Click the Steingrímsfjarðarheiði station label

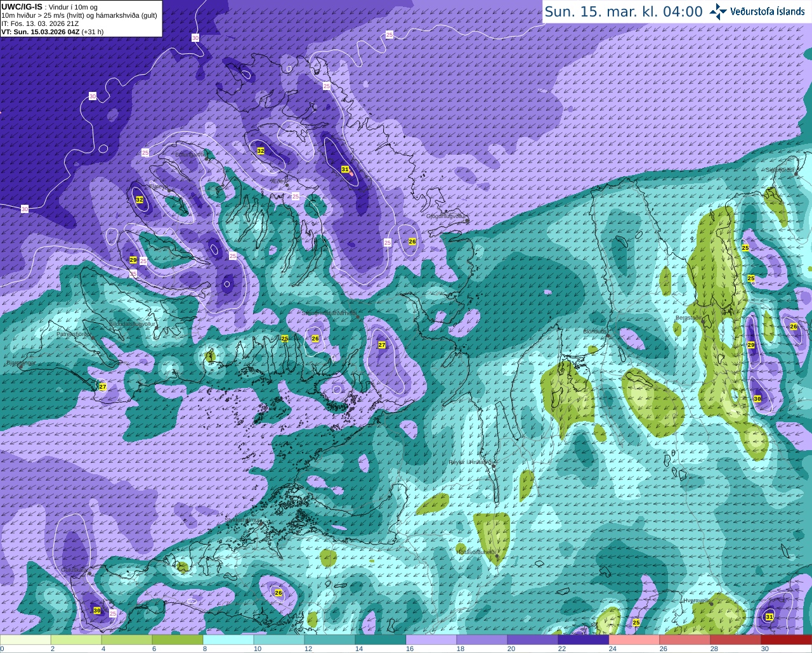(x=329, y=313)
